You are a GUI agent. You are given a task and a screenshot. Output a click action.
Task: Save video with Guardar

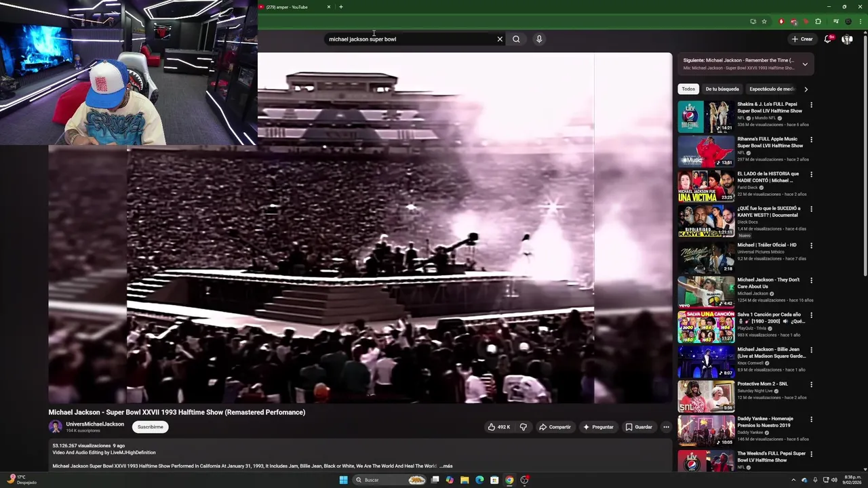[x=638, y=427]
